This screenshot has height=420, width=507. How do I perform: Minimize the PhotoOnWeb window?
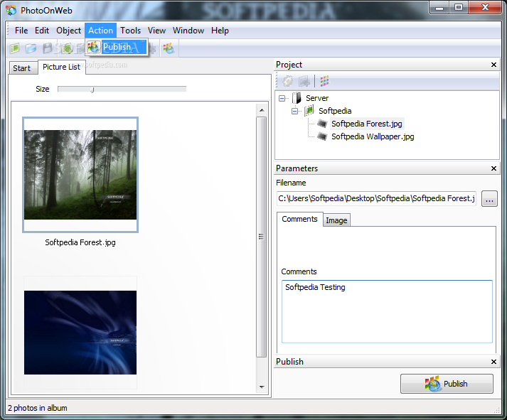439,8
